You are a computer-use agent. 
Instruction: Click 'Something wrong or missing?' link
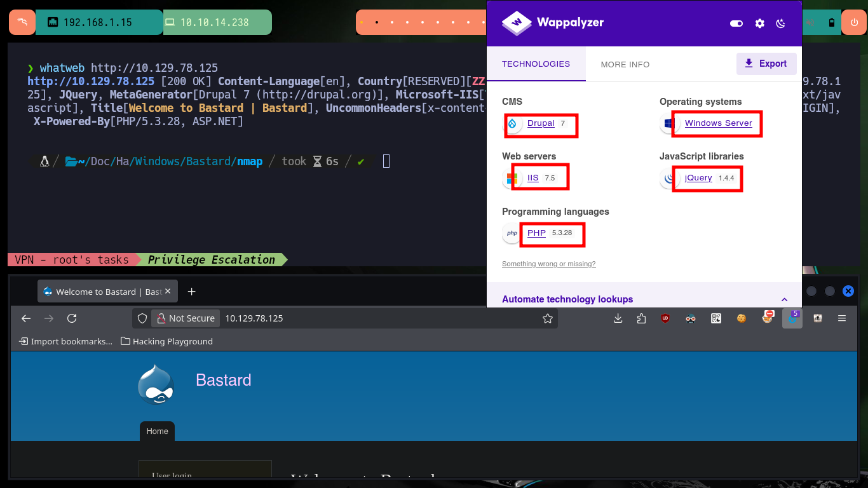[x=549, y=264]
